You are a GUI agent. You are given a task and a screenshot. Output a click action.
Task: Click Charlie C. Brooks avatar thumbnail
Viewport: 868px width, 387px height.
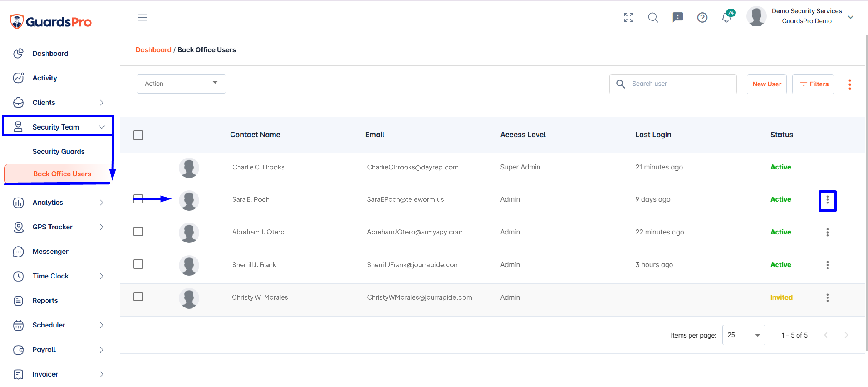point(189,168)
